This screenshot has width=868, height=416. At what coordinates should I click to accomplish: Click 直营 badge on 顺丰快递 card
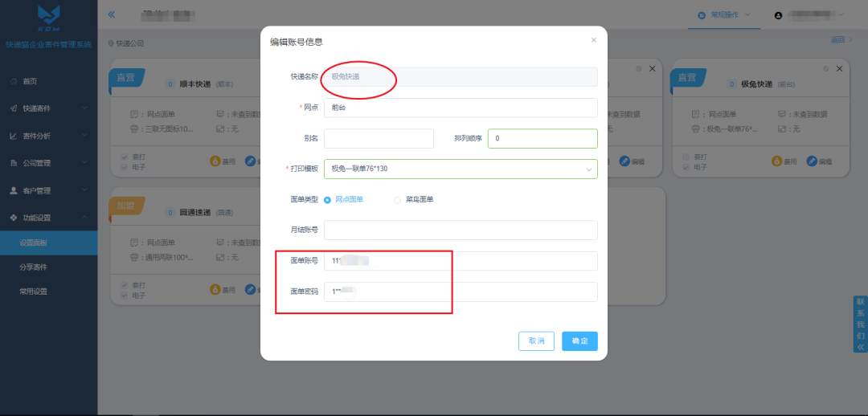tap(127, 77)
